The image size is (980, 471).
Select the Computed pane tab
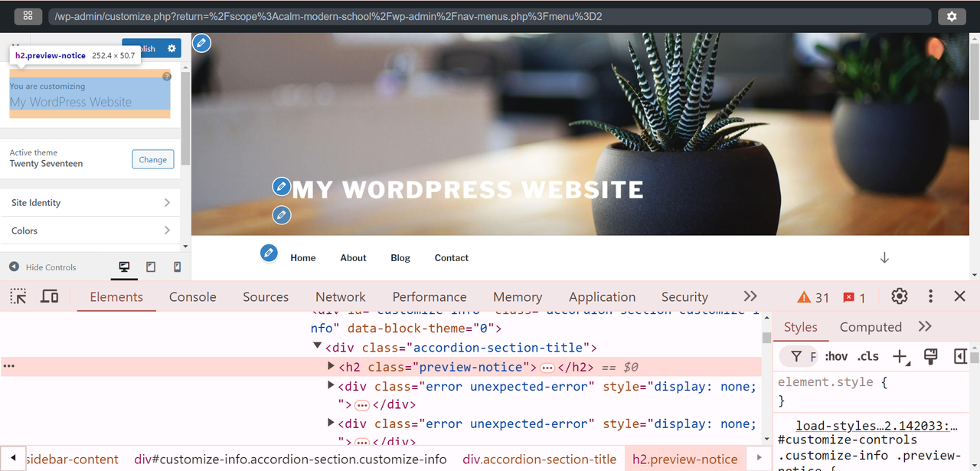[871, 327]
